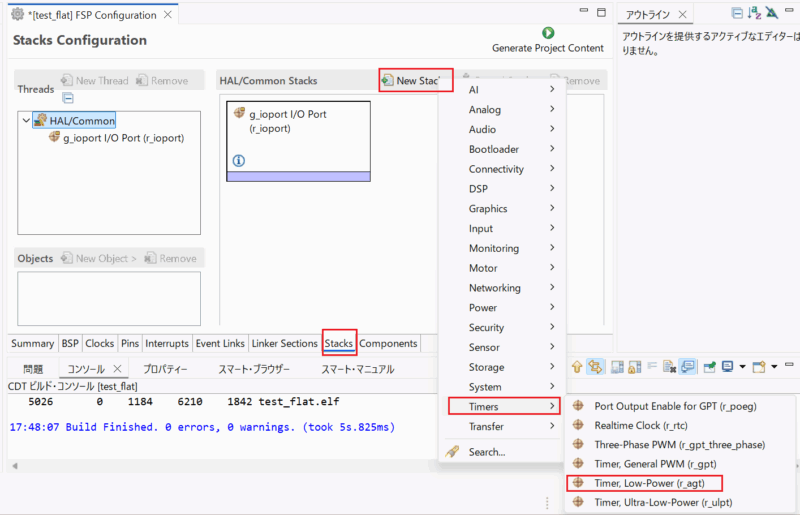The height and width of the screenshot is (515, 800).
Task: Open the Pins configuration tab
Action: 130,343
